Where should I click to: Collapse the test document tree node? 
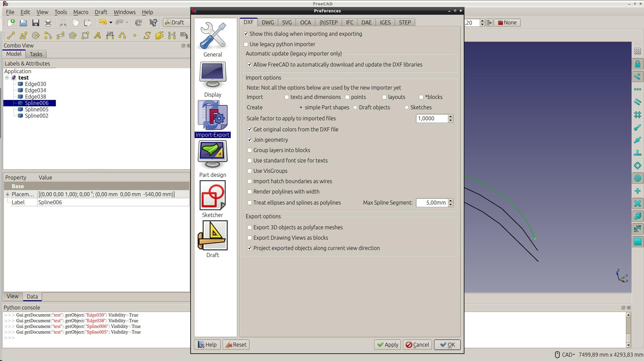tap(7, 78)
